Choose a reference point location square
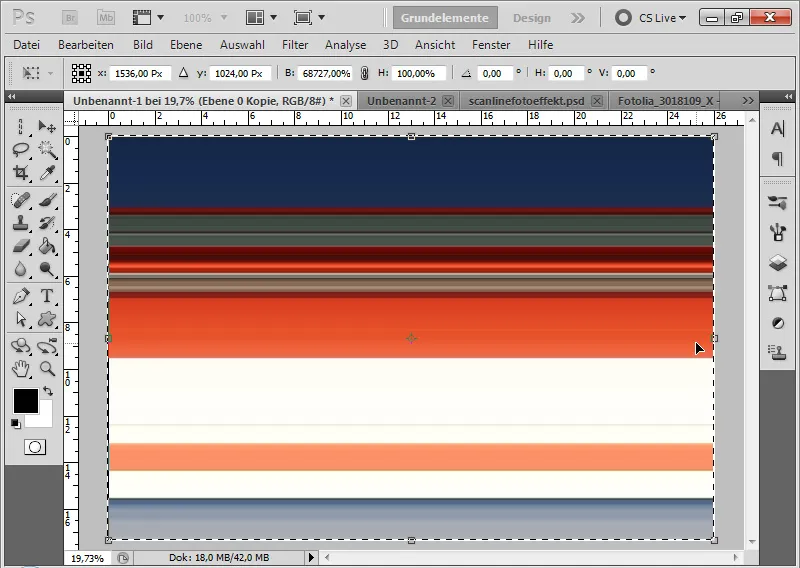800x568 pixels. (81, 73)
